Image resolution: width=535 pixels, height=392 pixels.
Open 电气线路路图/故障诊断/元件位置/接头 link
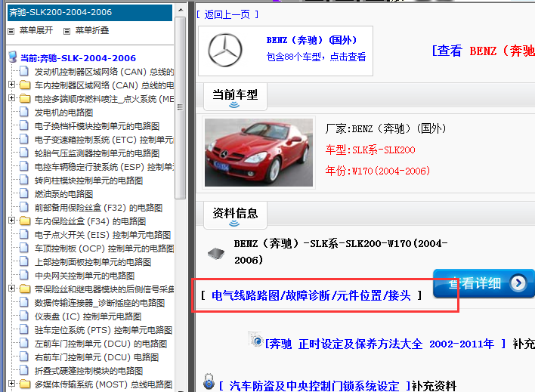[311, 295]
